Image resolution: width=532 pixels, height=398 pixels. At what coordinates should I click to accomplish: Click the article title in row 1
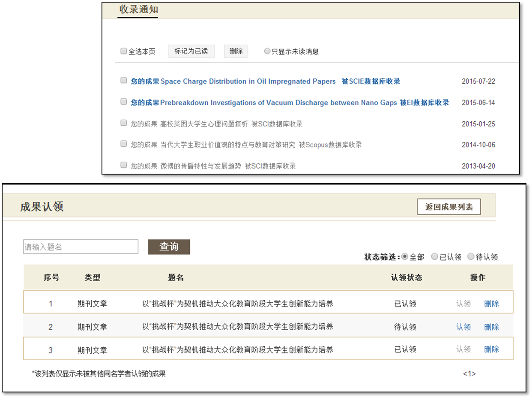click(238, 304)
